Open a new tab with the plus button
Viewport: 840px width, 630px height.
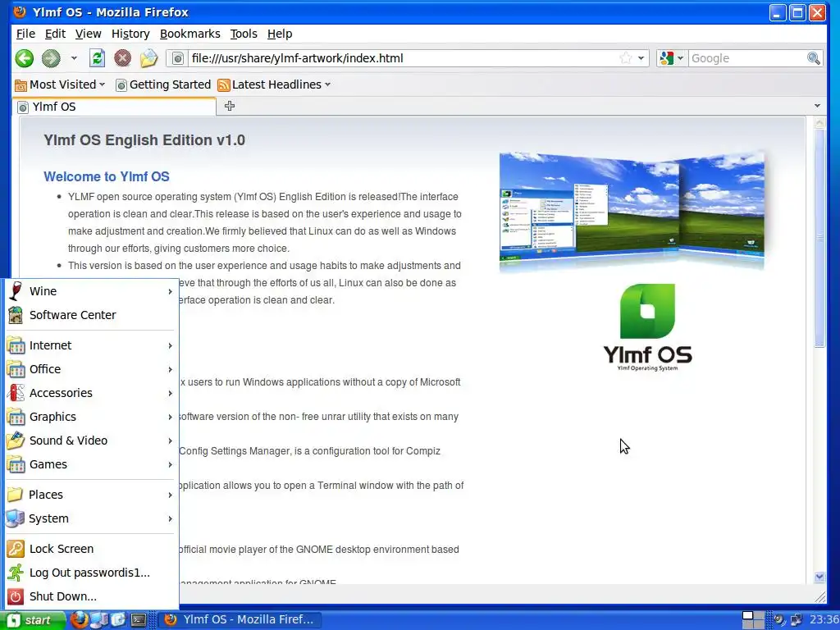tap(230, 106)
